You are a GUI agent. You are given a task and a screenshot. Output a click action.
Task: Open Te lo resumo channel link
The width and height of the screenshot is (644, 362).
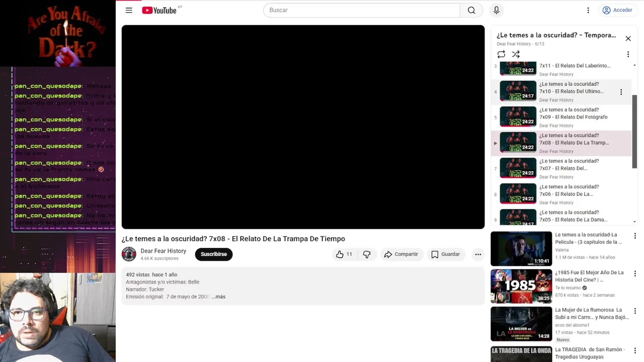coord(568,288)
